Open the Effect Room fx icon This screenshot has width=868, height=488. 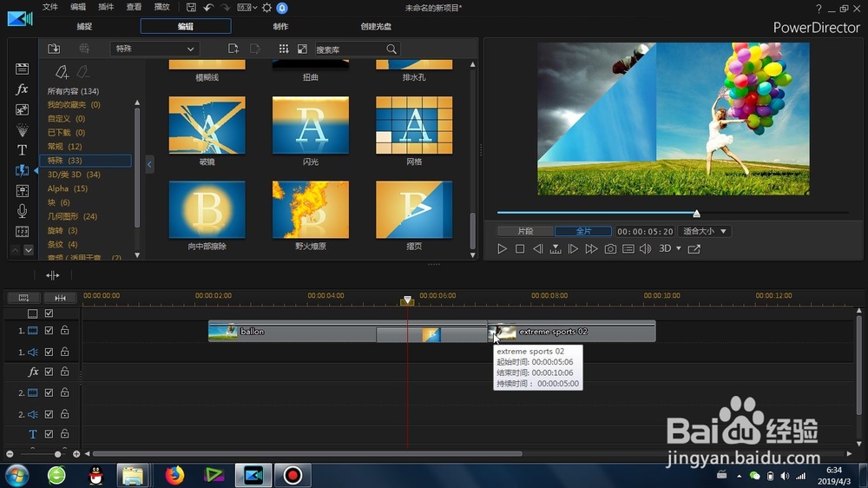coord(23,89)
